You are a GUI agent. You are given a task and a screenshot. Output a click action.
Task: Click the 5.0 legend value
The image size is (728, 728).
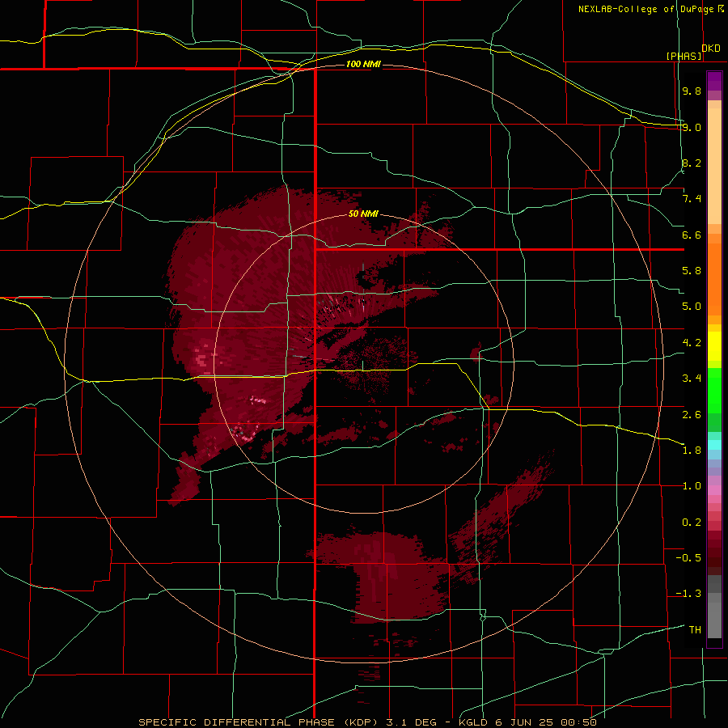click(x=692, y=307)
